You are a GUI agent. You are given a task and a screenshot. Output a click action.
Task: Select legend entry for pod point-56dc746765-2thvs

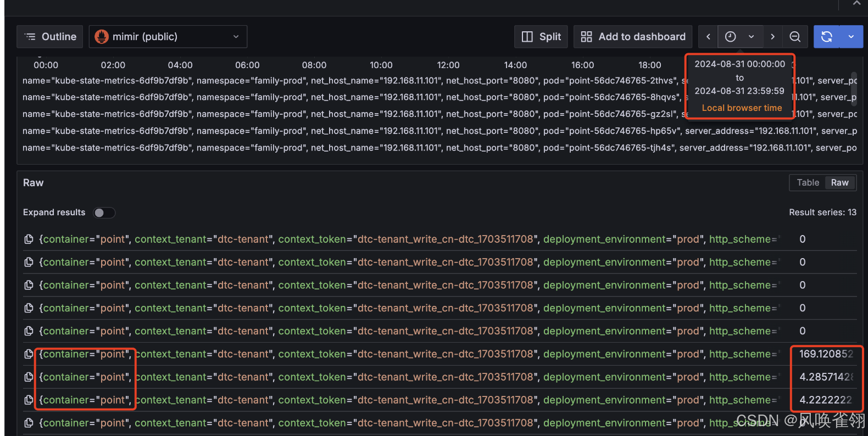pos(439,81)
